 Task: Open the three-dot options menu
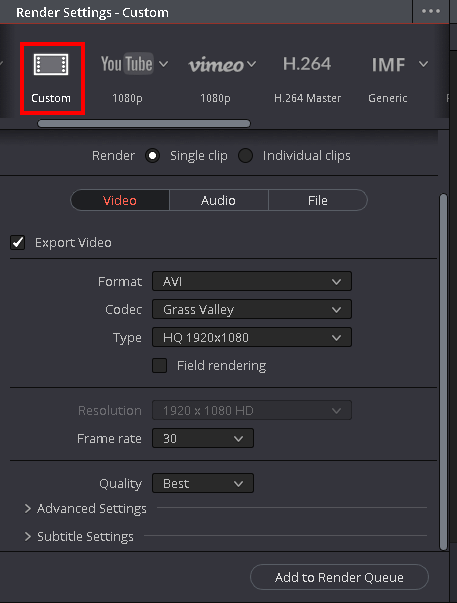[431, 12]
